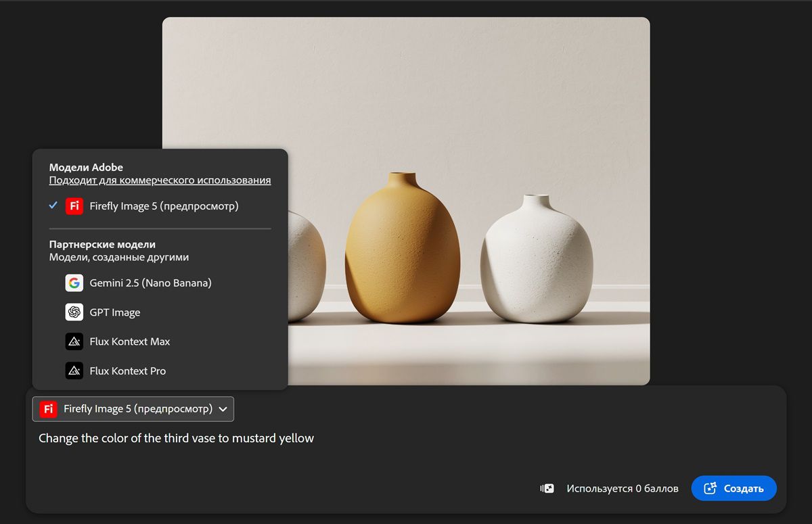The image size is (812, 524).
Task: Click the Модели Adobe heading
Action: tap(86, 168)
